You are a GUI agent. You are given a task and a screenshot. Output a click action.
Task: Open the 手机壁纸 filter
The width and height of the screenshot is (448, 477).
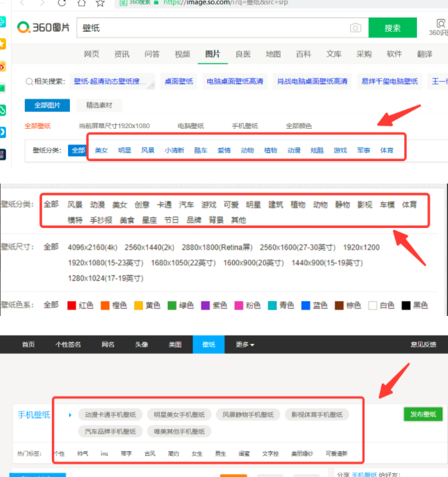coord(245,126)
